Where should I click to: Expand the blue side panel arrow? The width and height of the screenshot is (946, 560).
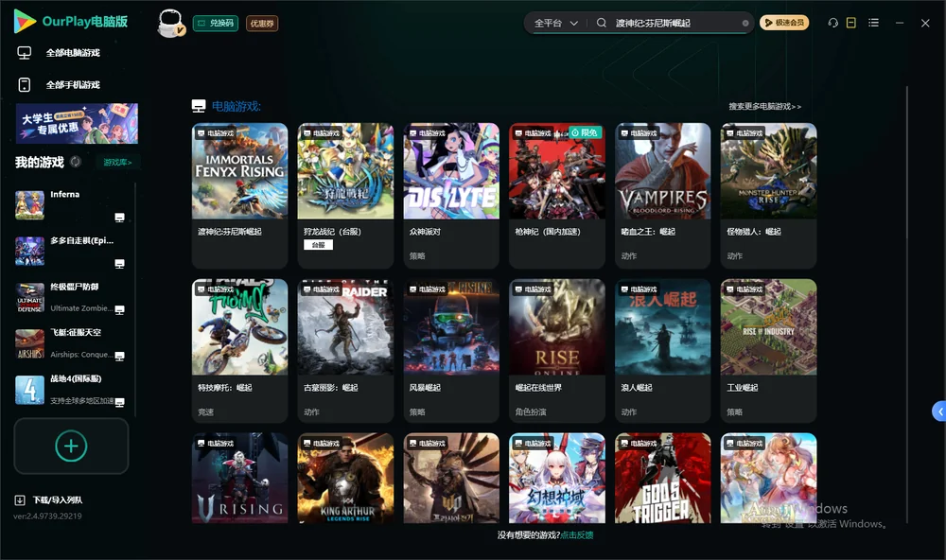(x=939, y=411)
